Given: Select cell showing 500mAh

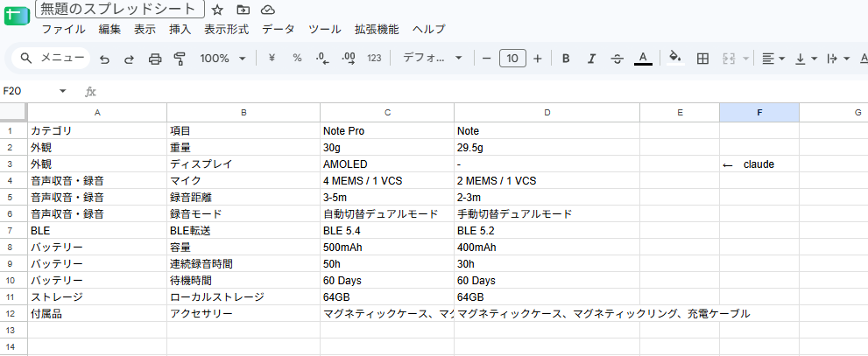Looking at the screenshot, I should click(387, 247).
